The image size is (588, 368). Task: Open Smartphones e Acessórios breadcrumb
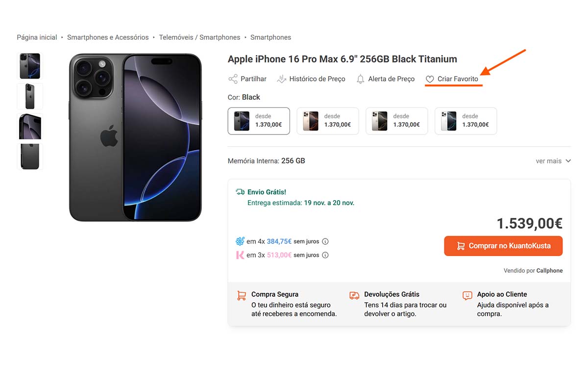pyautogui.click(x=108, y=37)
